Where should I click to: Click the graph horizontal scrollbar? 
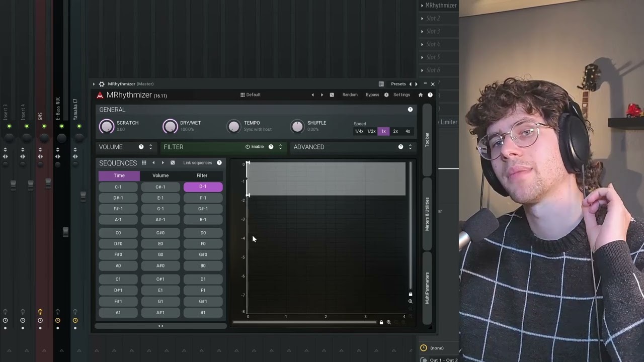pyautogui.click(x=305, y=322)
